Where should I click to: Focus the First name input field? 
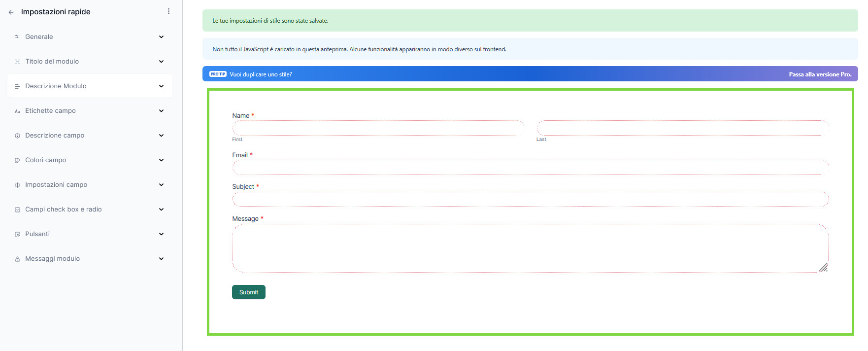click(x=378, y=128)
